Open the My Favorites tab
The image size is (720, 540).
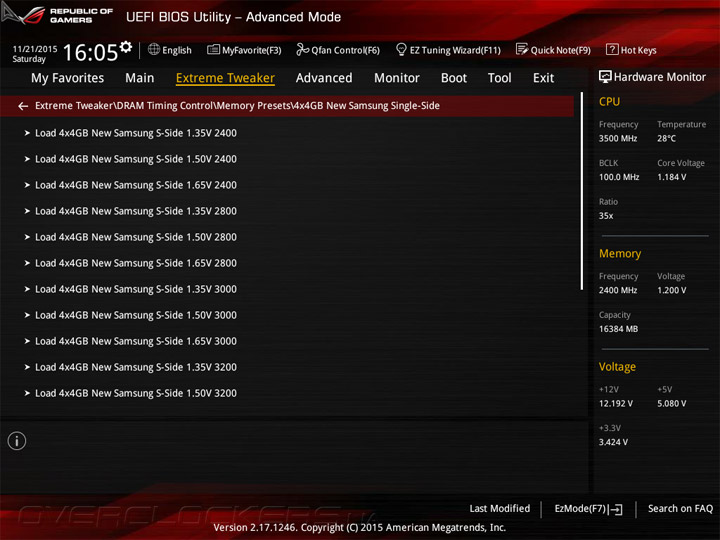(x=68, y=78)
